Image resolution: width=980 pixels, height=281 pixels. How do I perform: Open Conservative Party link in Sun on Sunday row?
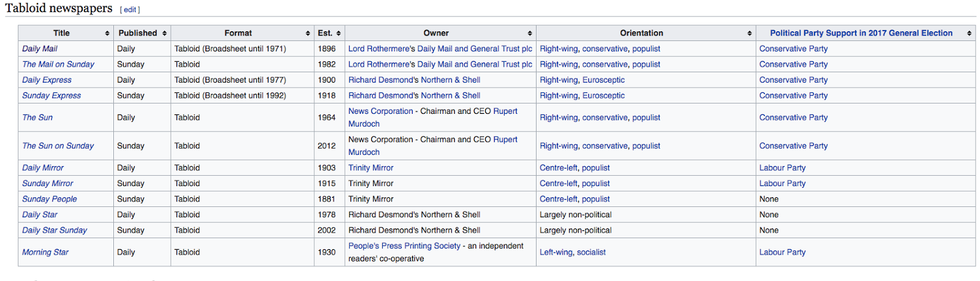pos(793,146)
